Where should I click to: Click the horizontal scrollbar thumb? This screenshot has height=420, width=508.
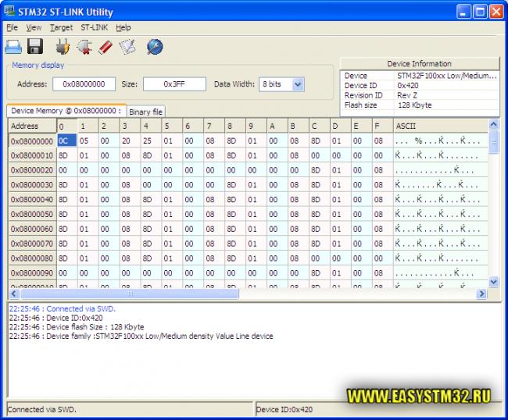(130, 294)
